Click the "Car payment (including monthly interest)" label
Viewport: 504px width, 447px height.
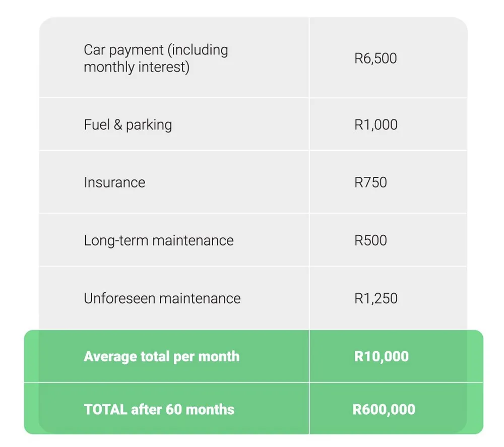click(156, 58)
